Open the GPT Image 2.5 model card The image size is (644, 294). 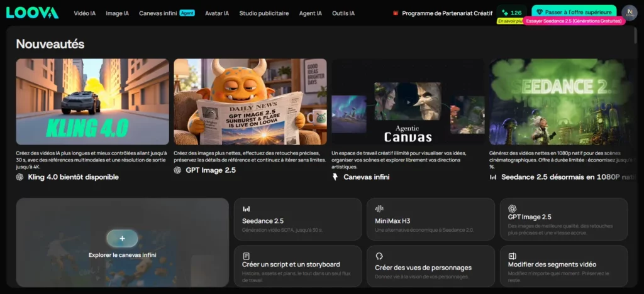coord(564,219)
